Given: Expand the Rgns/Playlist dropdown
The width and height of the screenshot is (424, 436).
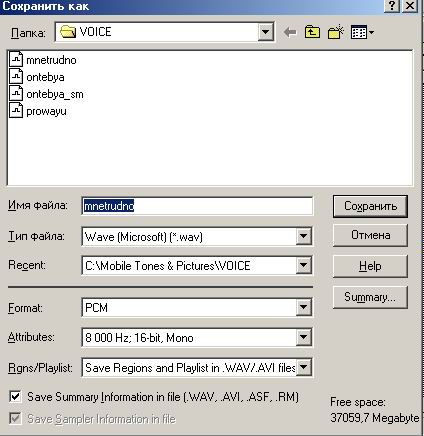Looking at the screenshot, I should 303,367.
